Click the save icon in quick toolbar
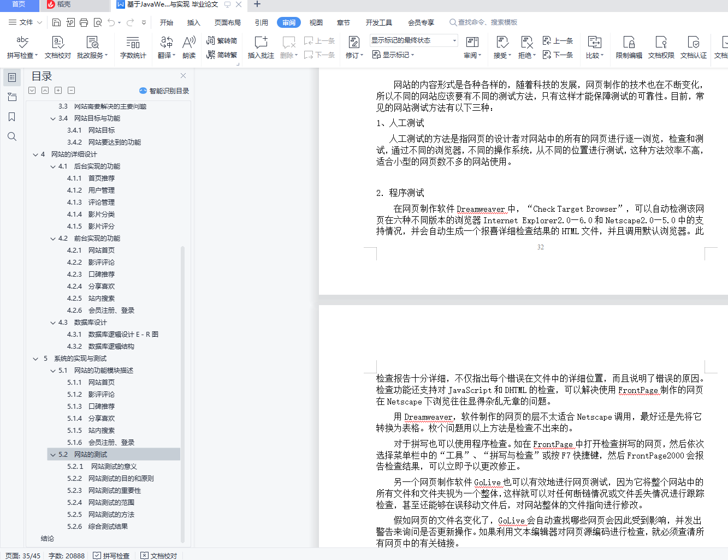Screen dimensions: 728x560 (x=56, y=22)
